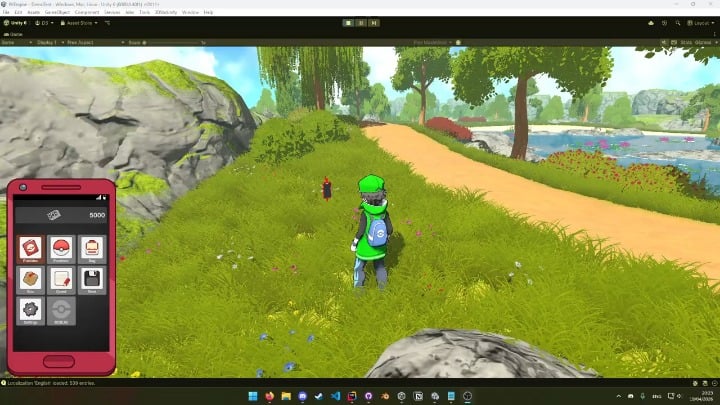Open GitHub Desktop from the taskbar
This screenshot has width=720, height=405.
pyautogui.click(x=368, y=396)
